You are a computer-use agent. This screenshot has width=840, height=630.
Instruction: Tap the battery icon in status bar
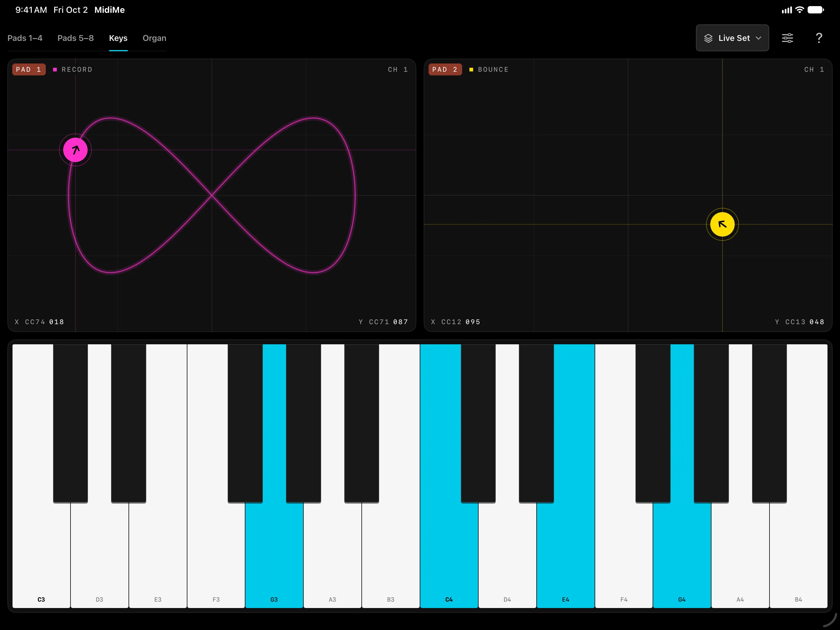[x=816, y=10]
